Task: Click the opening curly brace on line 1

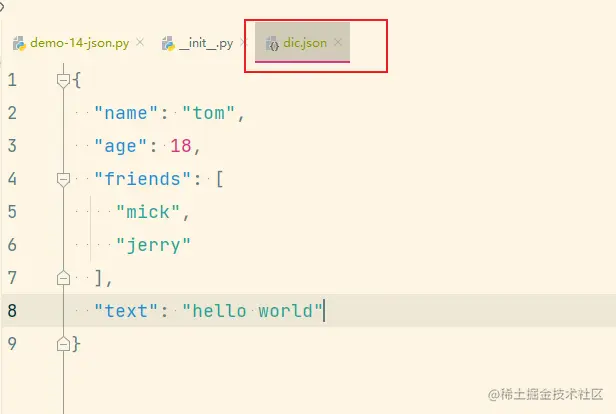Action: (77, 80)
